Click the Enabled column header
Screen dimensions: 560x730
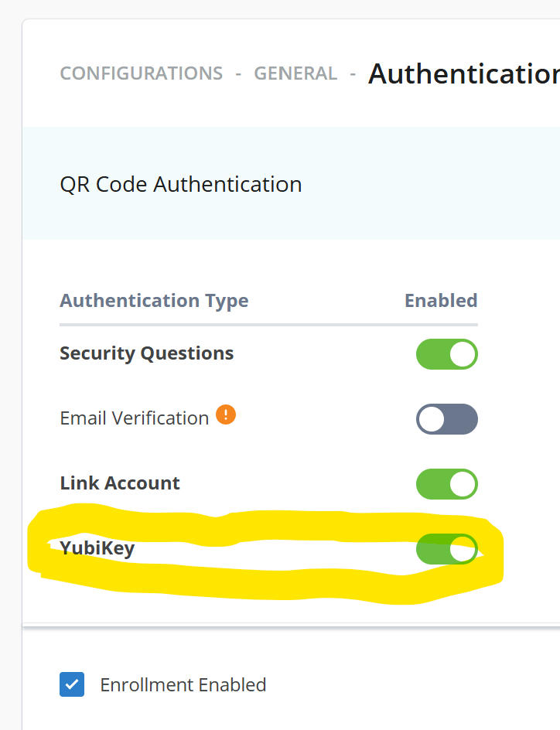[x=441, y=300]
